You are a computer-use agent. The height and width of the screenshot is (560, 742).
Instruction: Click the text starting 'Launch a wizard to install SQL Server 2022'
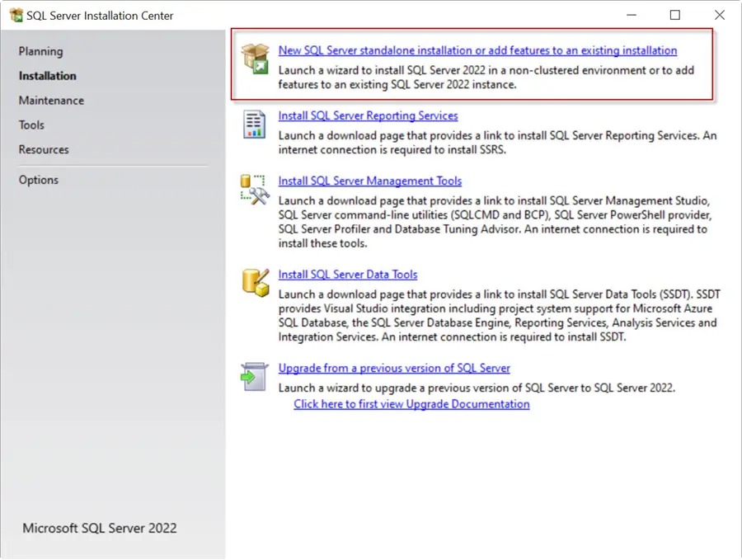pos(486,78)
